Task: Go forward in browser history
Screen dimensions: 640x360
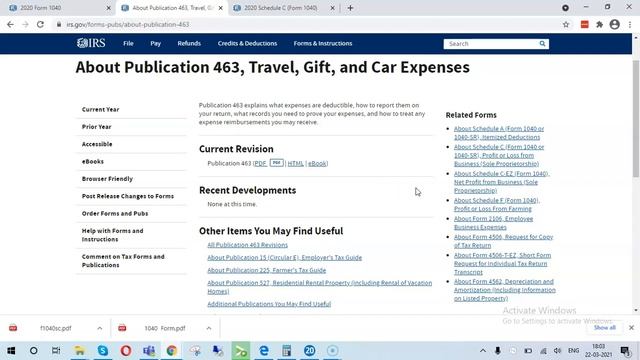Action: coord(25,24)
